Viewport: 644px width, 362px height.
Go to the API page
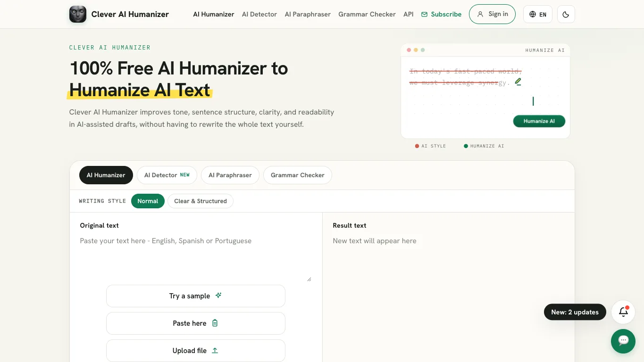[409, 14]
